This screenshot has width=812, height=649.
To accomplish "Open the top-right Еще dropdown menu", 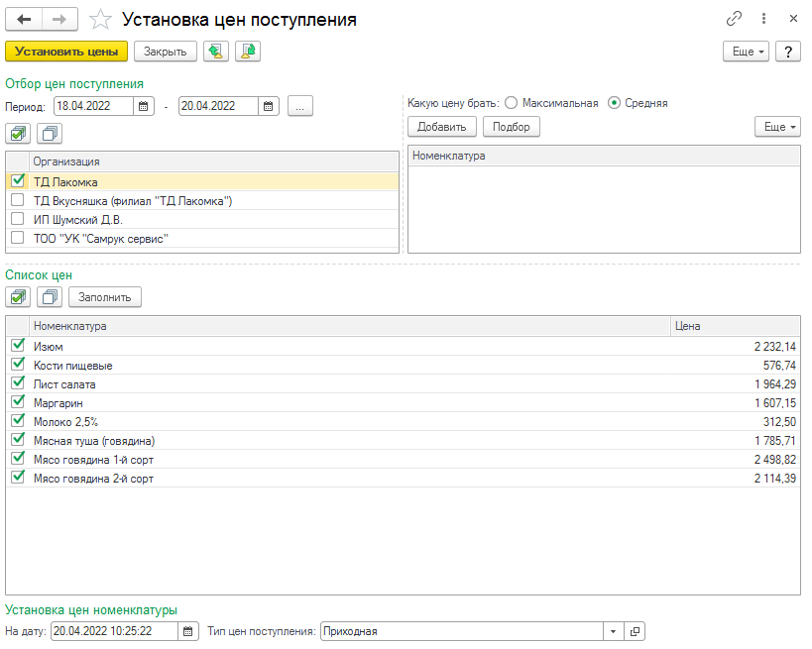I will point(746,52).
